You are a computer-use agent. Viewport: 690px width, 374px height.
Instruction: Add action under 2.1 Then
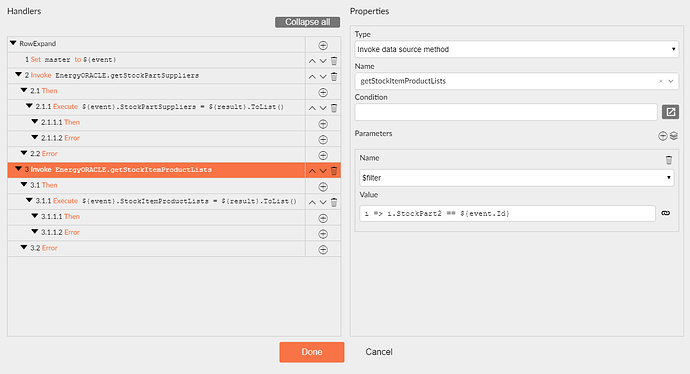[323, 92]
